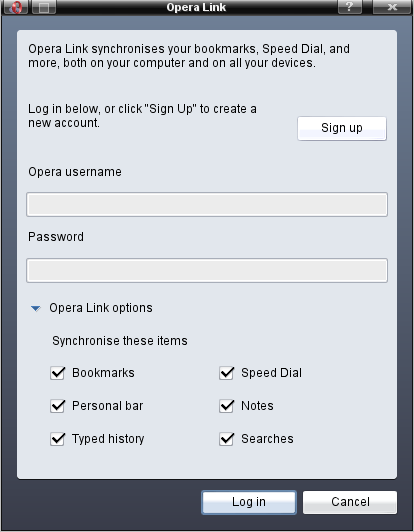Click the Opera username label
The width and height of the screenshot is (414, 532).
click(x=75, y=172)
